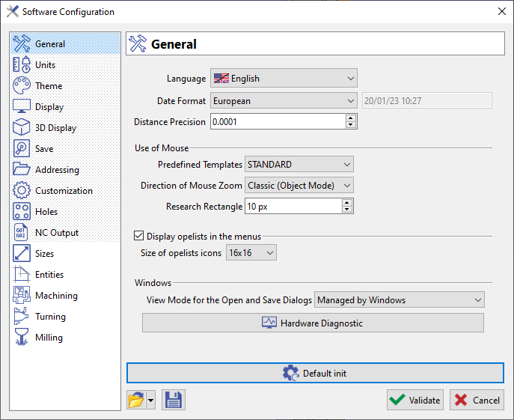This screenshot has width=514, height=420.
Task: Open the Language dropdown showing English
Action: pos(284,79)
